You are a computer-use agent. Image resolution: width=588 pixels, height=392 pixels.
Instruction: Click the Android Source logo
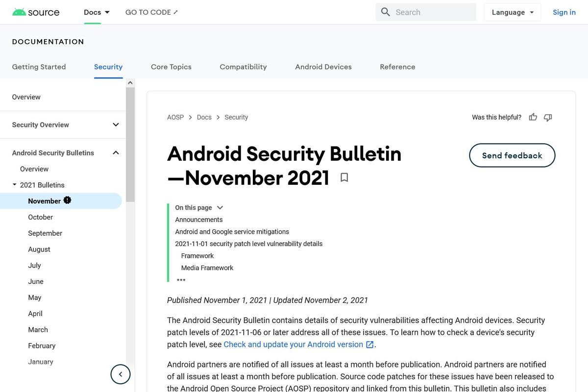tap(36, 12)
